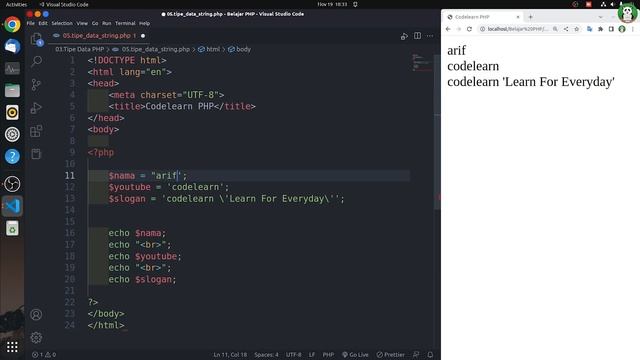Open OBS Studio from the dock
Viewport: 640px width, 360px height.
(12, 184)
